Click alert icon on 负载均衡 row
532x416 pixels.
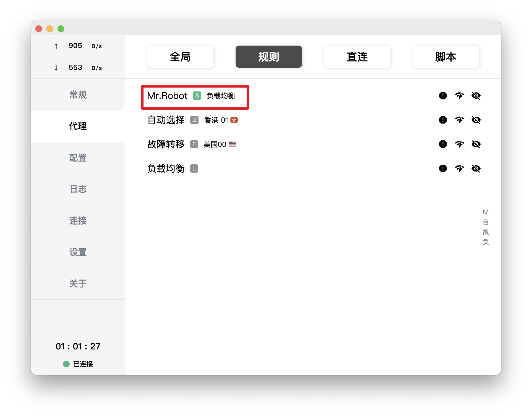tap(443, 168)
